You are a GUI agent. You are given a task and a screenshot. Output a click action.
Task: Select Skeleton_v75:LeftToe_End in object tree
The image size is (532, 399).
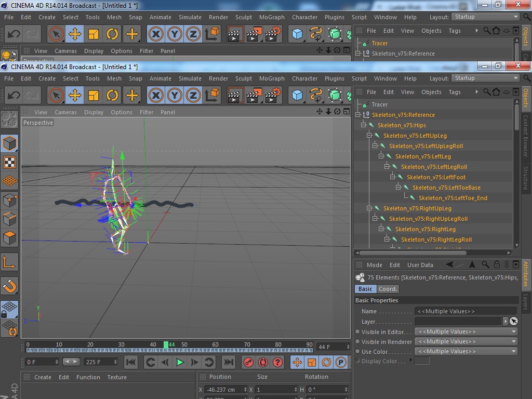pyautogui.click(x=453, y=198)
